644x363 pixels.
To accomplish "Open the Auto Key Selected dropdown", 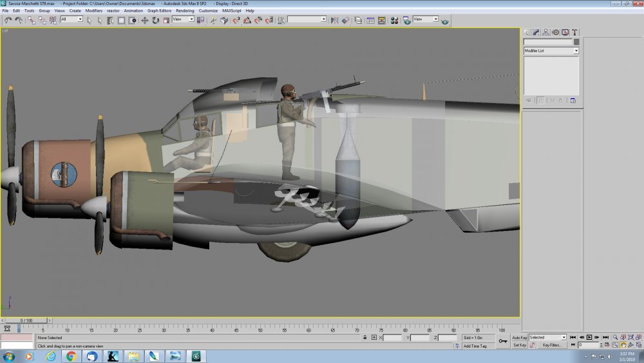I will (547, 337).
